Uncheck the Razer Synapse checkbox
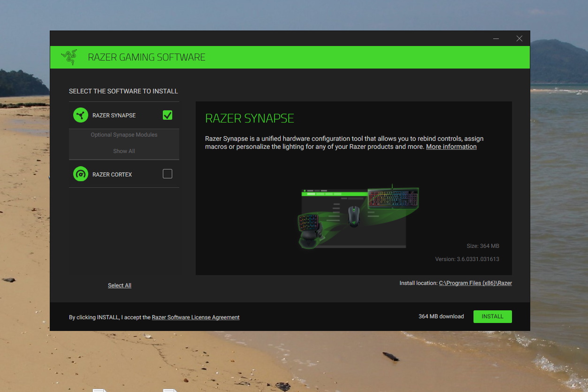This screenshot has height=392, width=588. point(168,115)
